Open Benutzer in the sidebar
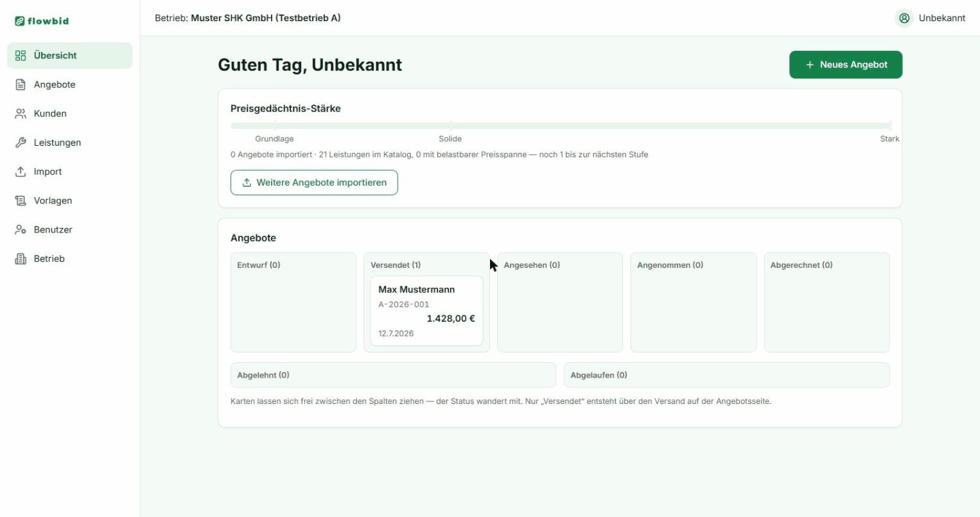Image resolution: width=980 pixels, height=517 pixels. (70, 229)
